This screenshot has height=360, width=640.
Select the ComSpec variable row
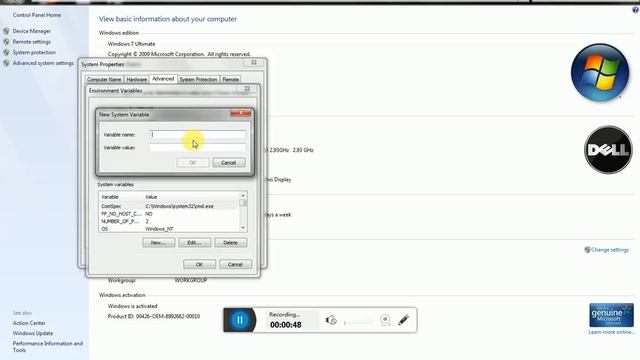pos(169,206)
